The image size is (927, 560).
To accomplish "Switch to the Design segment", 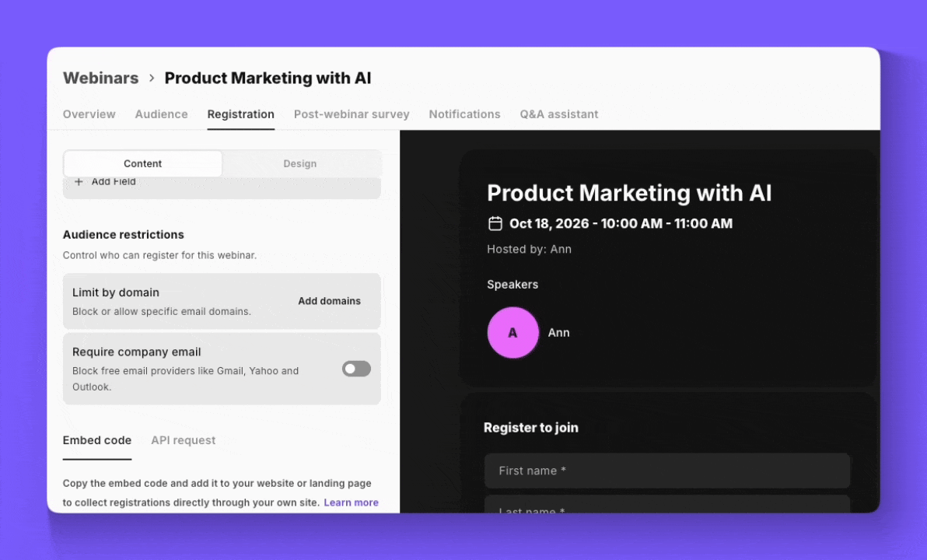I will click(x=299, y=164).
